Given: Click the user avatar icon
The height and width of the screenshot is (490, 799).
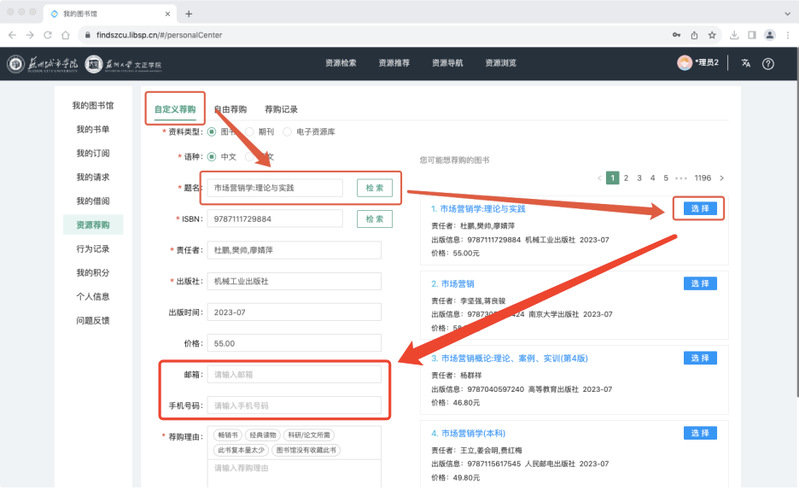Looking at the screenshot, I should pos(684,63).
